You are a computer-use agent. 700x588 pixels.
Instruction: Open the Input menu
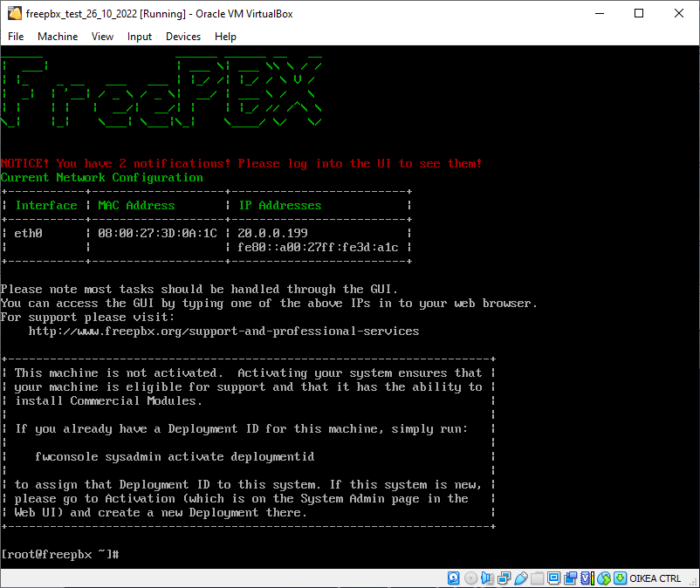[x=140, y=37]
